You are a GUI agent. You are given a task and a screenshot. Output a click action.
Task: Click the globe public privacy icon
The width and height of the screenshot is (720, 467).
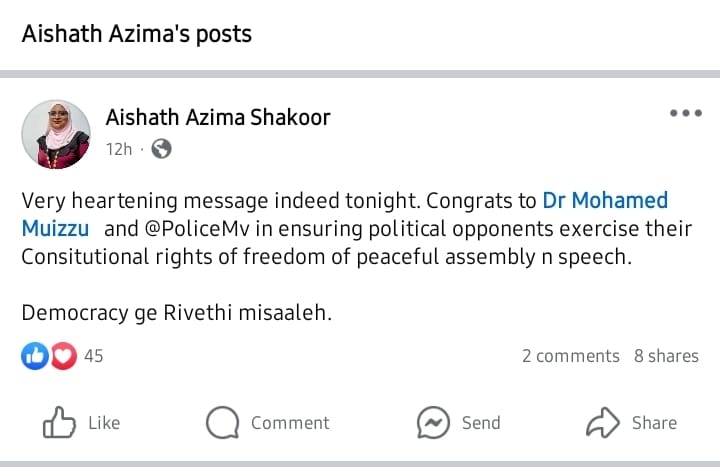(161, 149)
